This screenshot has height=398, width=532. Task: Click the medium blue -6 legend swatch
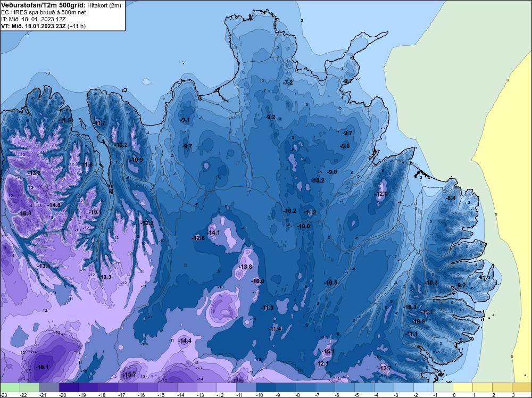click(344, 387)
